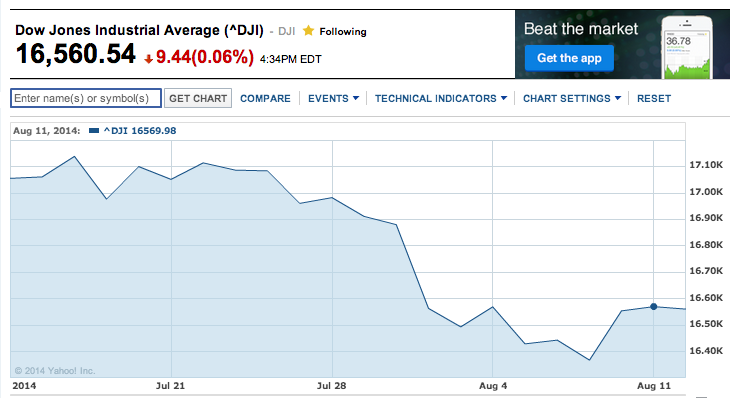Click the Aug 11, 2014: date label
The height and width of the screenshot is (398, 734).
[46, 131]
